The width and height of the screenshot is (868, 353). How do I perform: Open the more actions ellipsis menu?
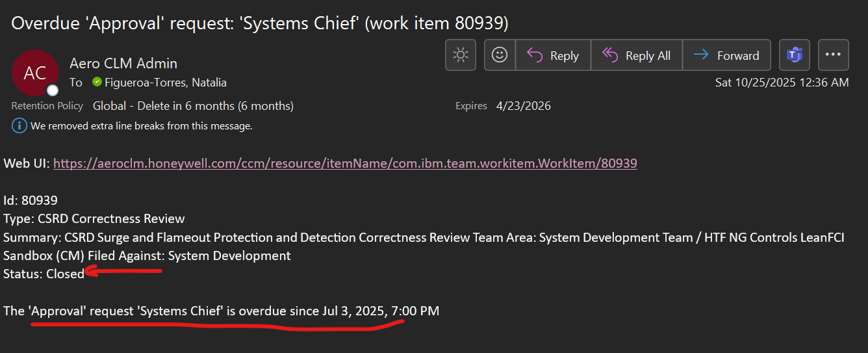(833, 55)
